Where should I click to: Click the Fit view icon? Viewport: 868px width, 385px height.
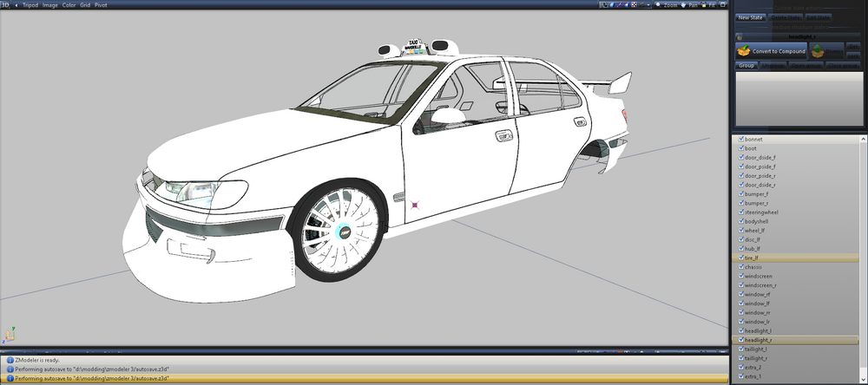[702, 5]
